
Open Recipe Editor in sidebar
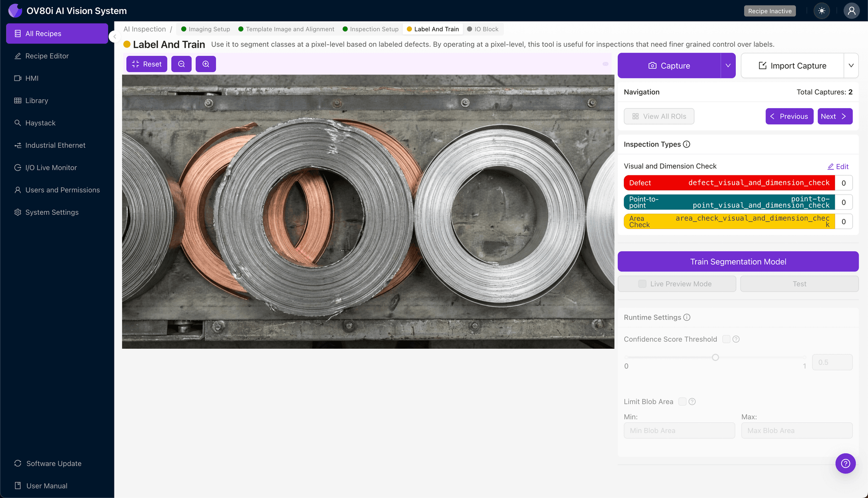(57, 56)
